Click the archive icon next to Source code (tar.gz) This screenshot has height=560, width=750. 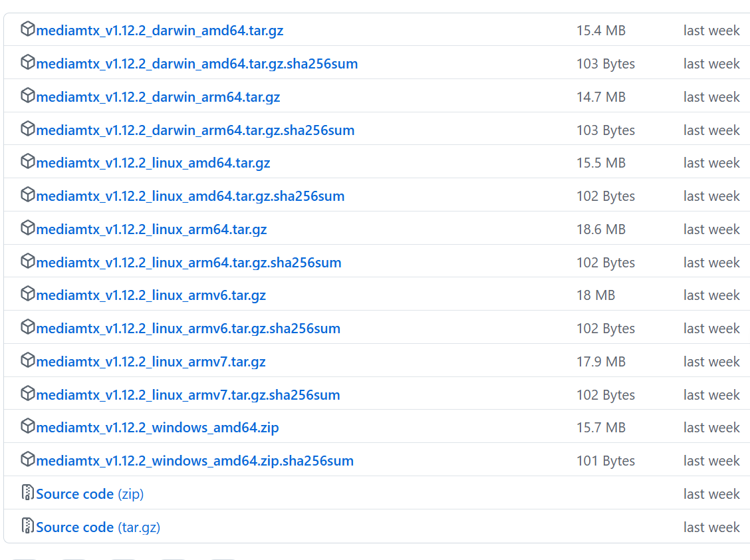click(27, 526)
